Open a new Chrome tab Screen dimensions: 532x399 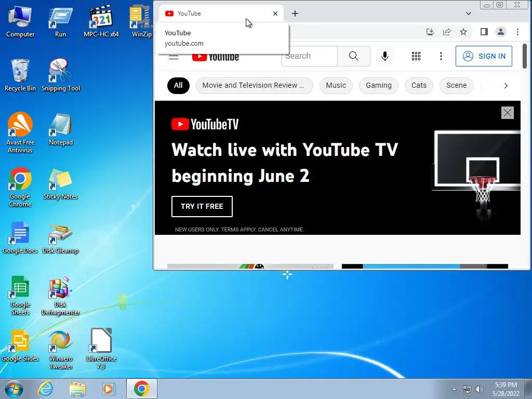tap(295, 14)
